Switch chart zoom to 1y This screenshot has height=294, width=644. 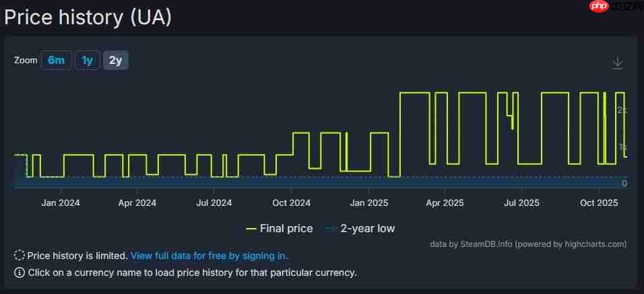pyautogui.click(x=87, y=60)
